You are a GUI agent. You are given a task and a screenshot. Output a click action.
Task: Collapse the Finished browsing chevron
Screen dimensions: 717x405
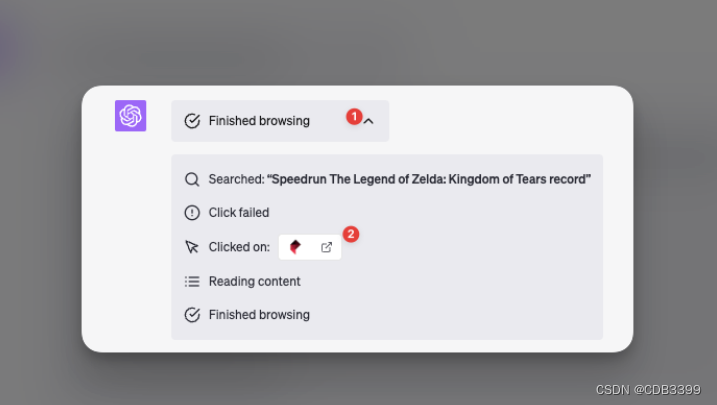369,121
